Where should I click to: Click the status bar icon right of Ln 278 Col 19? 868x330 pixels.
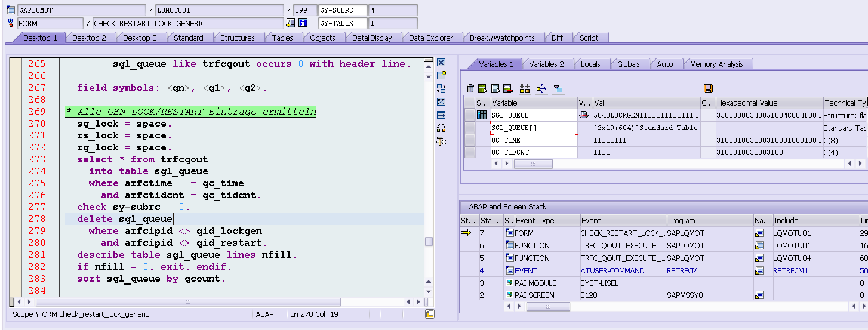(x=429, y=314)
